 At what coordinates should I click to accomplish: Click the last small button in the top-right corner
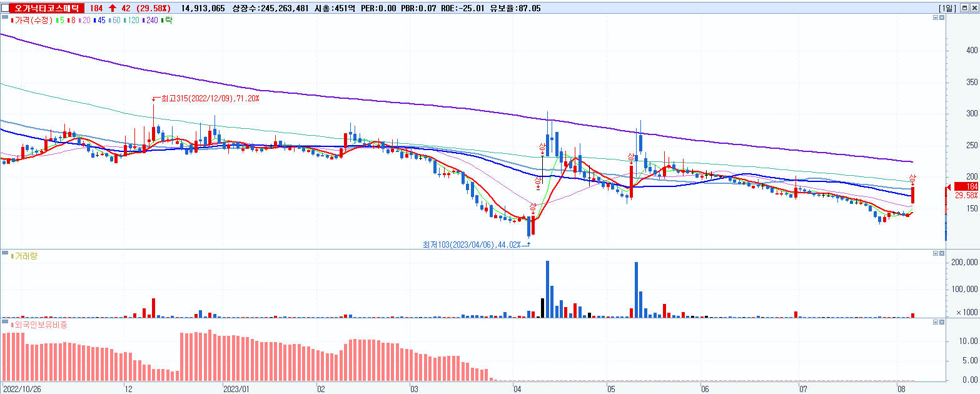[x=976, y=8]
